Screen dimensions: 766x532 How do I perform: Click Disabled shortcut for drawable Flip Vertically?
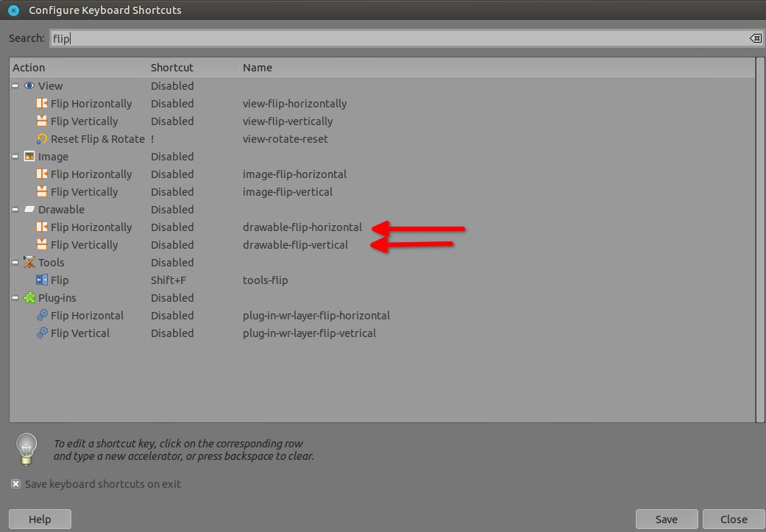pos(172,245)
